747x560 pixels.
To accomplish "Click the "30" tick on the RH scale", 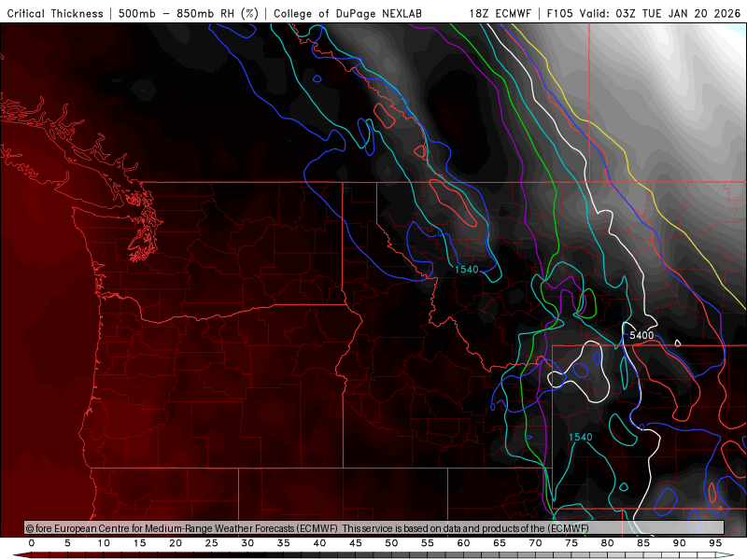I will [x=247, y=543].
